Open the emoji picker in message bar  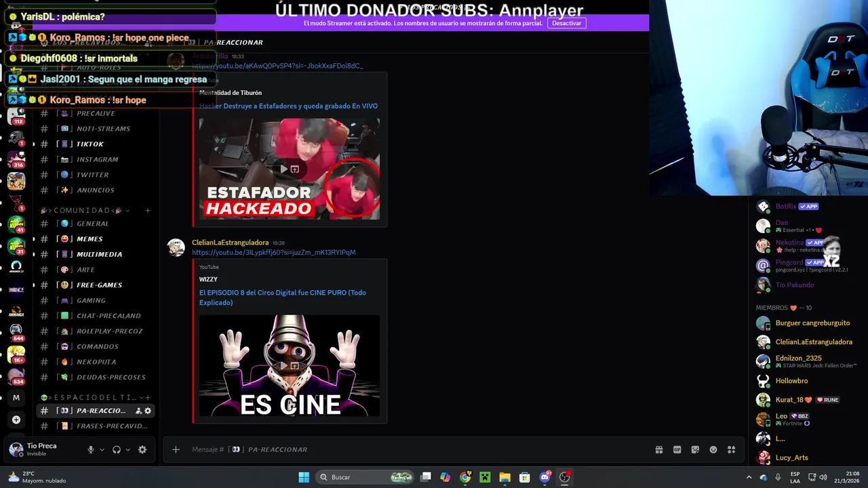713,449
